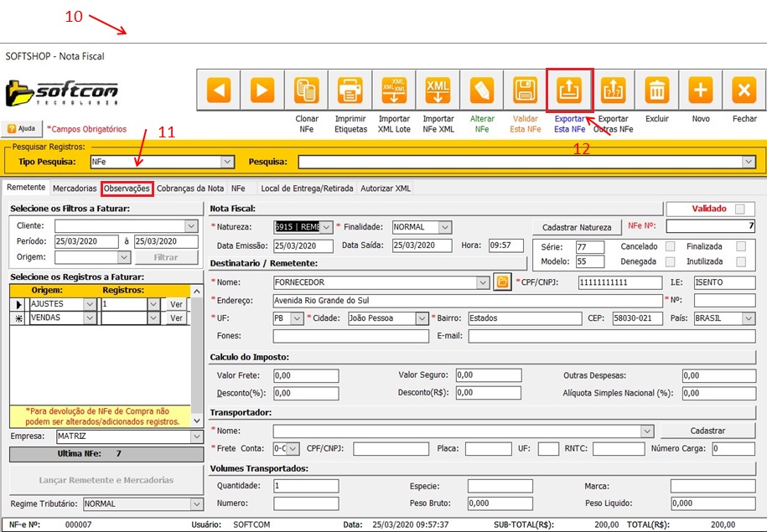Enable the Finalizada checkbox
The width and height of the screenshot is (767, 532).
coord(741,246)
